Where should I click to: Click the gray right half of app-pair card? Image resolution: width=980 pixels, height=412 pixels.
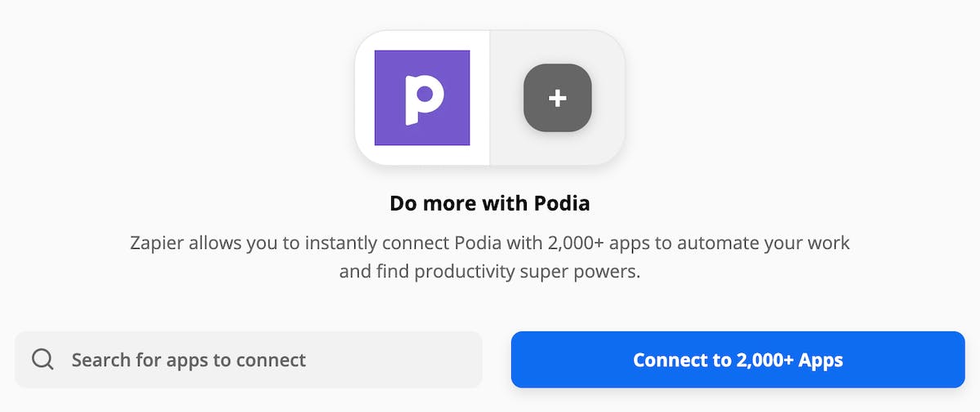coord(558,98)
